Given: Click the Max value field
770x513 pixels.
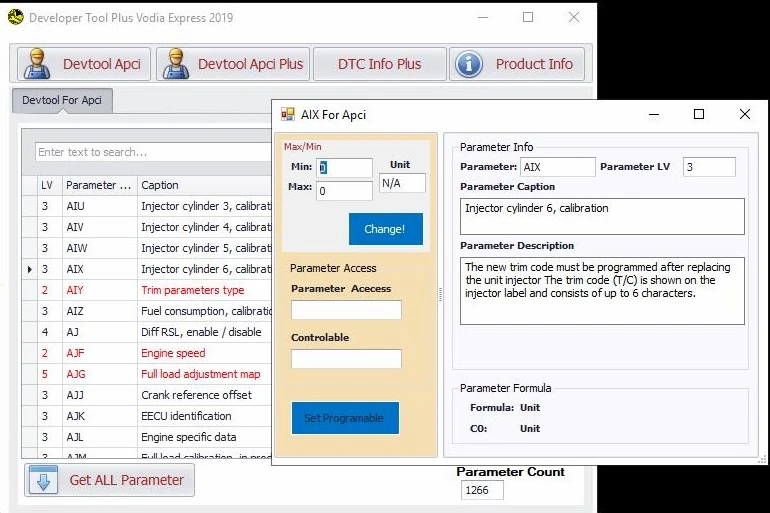Looking at the screenshot, I should pos(344,191).
